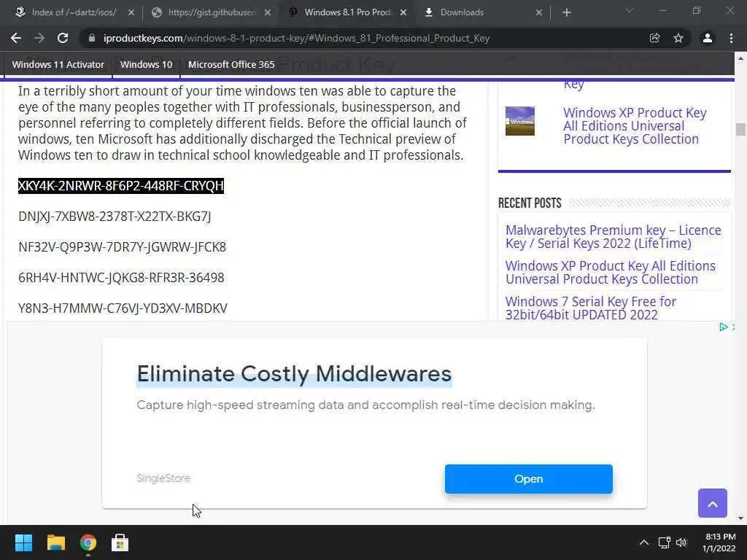This screenshot has width=747, height=560.
Task: Open Microsoft Office 365 menu item
Action: coord(231,64)
